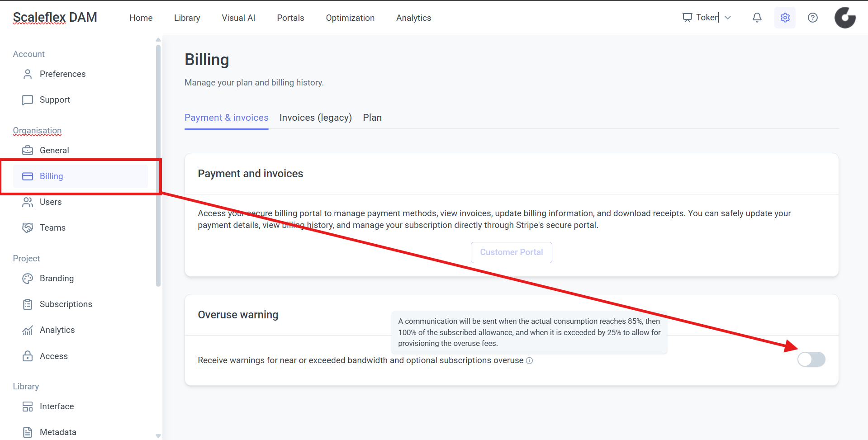This screenshot has width=868, height=440.
Task: Select the Payment & invoices tab
Action: pyautogui.click(x=226, y=118)
